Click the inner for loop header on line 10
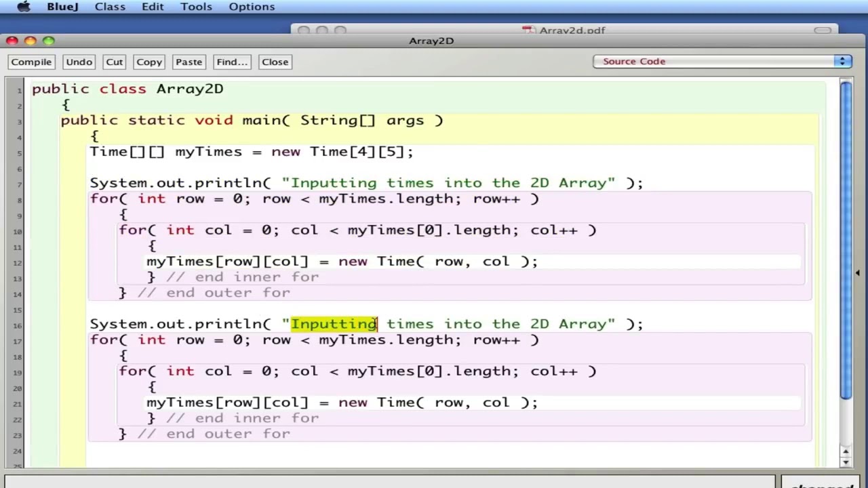The height and width of the screenshot is (488, 868). coord(358,230)
